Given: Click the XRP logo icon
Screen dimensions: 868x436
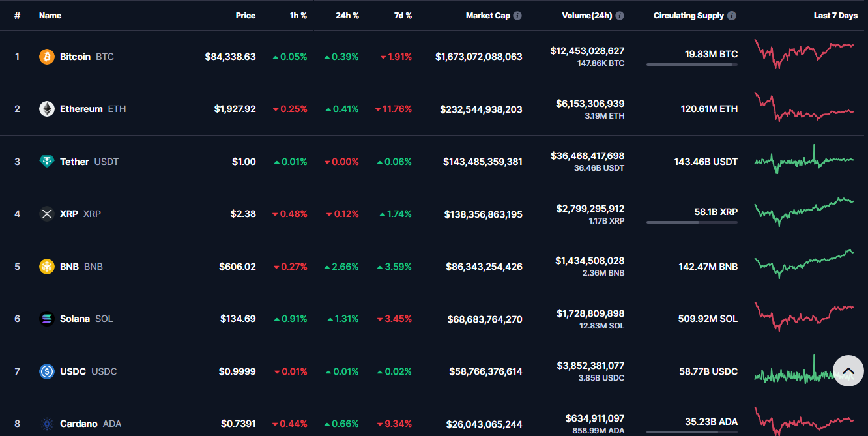Looking at the screenshot, I should click(47, 214).
